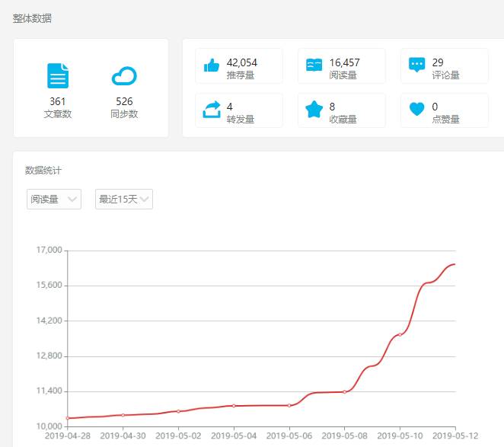The width and height of the screenshot is (504, 447).
Task: Click the star 收藏量 icon
Action: click(314, 110)
